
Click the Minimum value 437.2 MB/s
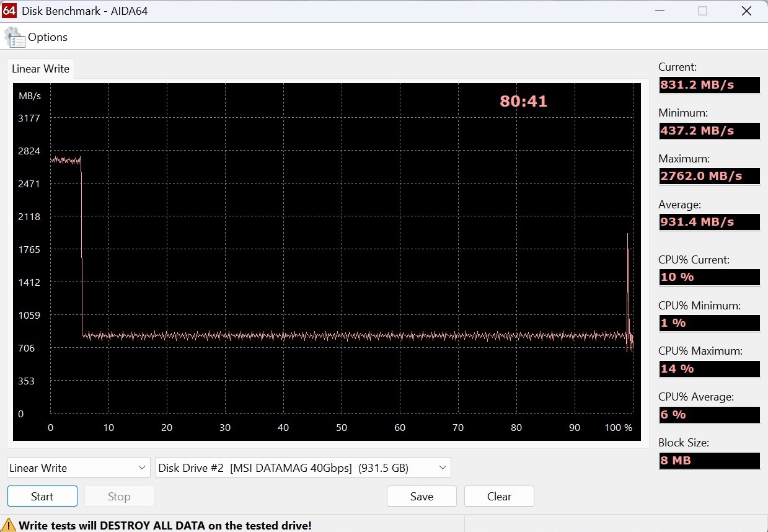pyautogui.click(x=709, y=131)
